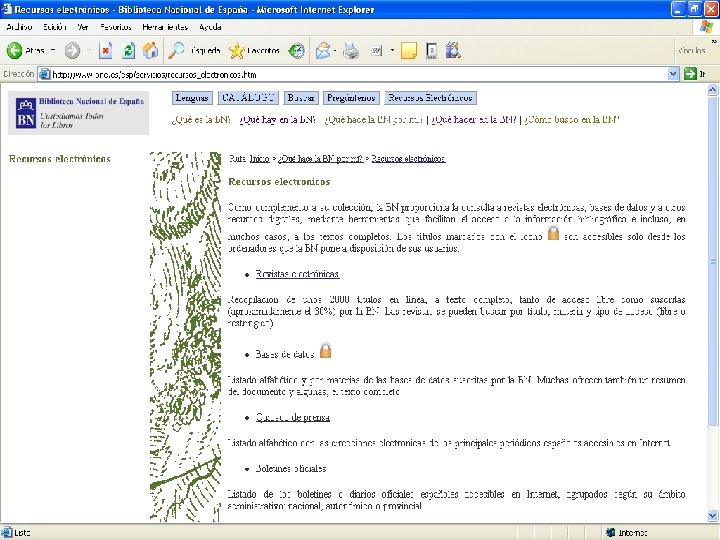Open the Mail envelope icon

(323, 51)
